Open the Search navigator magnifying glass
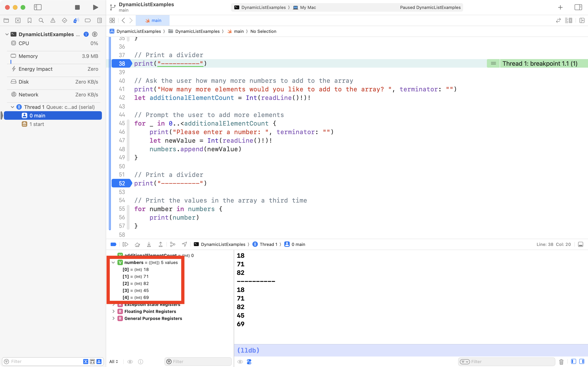The height and width of the screenshot is (367, 588). [x=41, y=20]
